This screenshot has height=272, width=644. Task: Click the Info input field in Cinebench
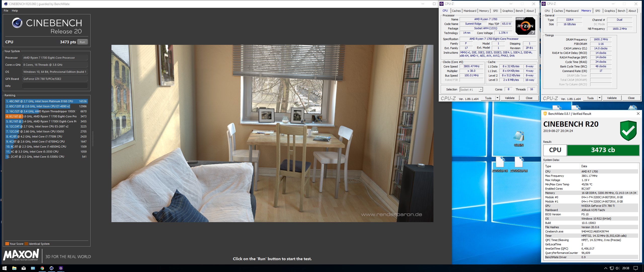(55, 86)
